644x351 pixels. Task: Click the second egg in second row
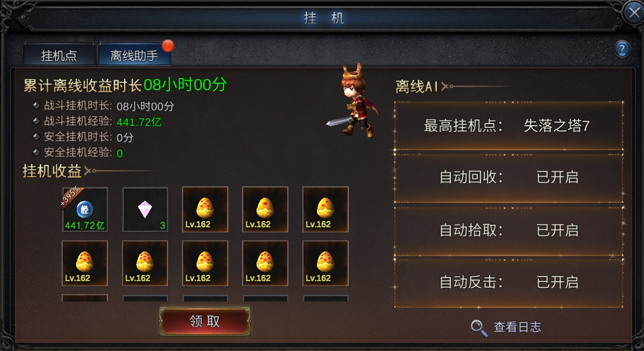145,263
